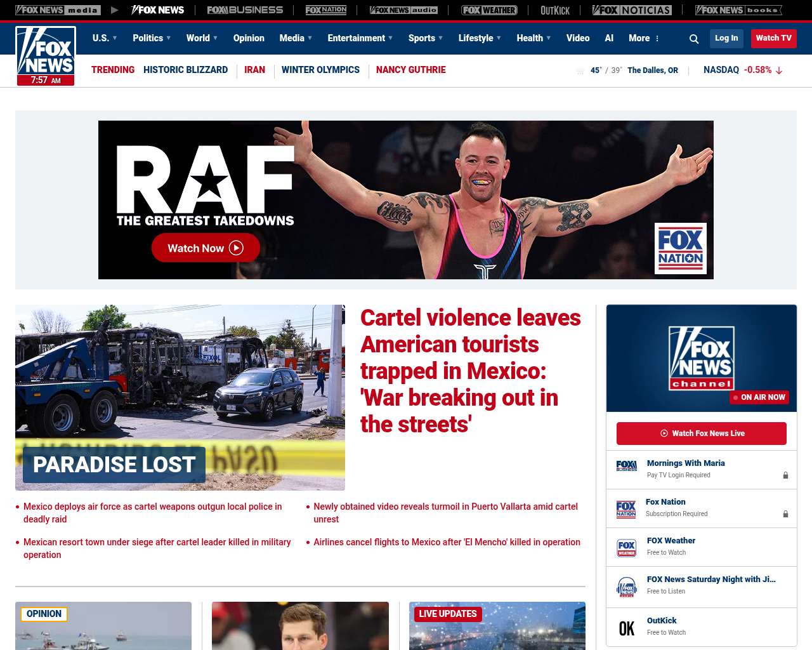Click the Fox Weather icon in the watch list
This screenshot has width=812, height=650.
tap(626, 548)
